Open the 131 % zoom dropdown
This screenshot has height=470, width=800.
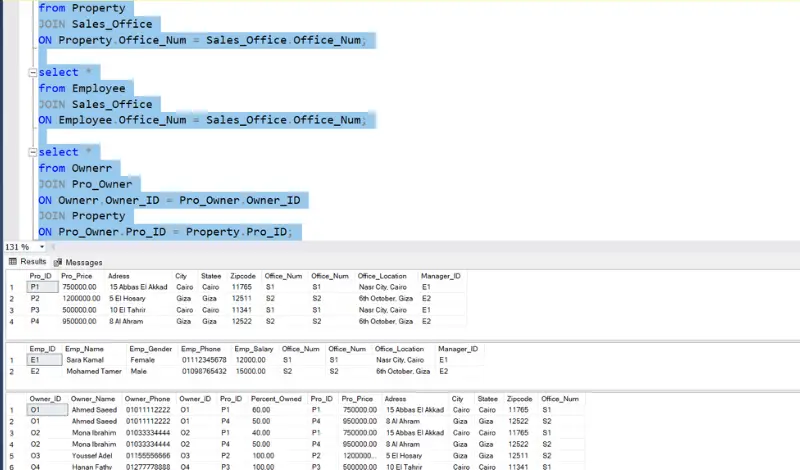click(x=41, y=247)
